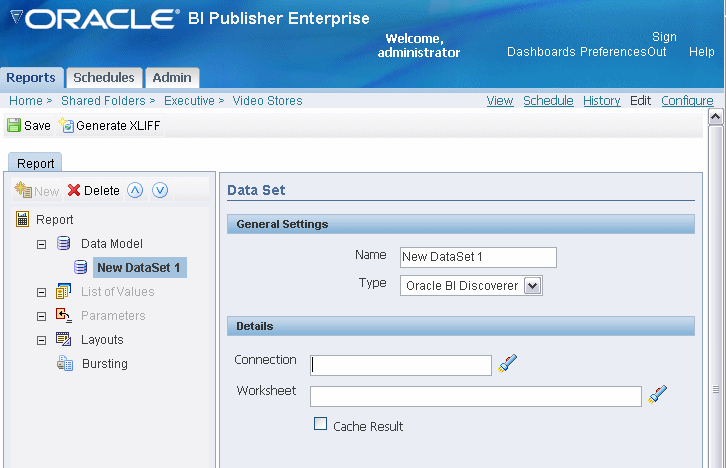The width and height of the screenshot is (726, 468).
Task: Click into the Name input field
Action: tap(478, 257)
